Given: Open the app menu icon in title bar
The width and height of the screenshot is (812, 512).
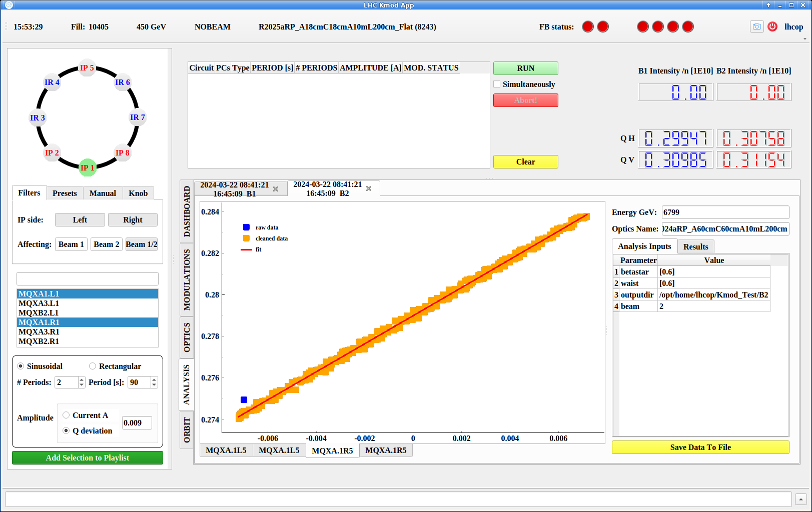Looking at the screenshot, I should point(9,5).
